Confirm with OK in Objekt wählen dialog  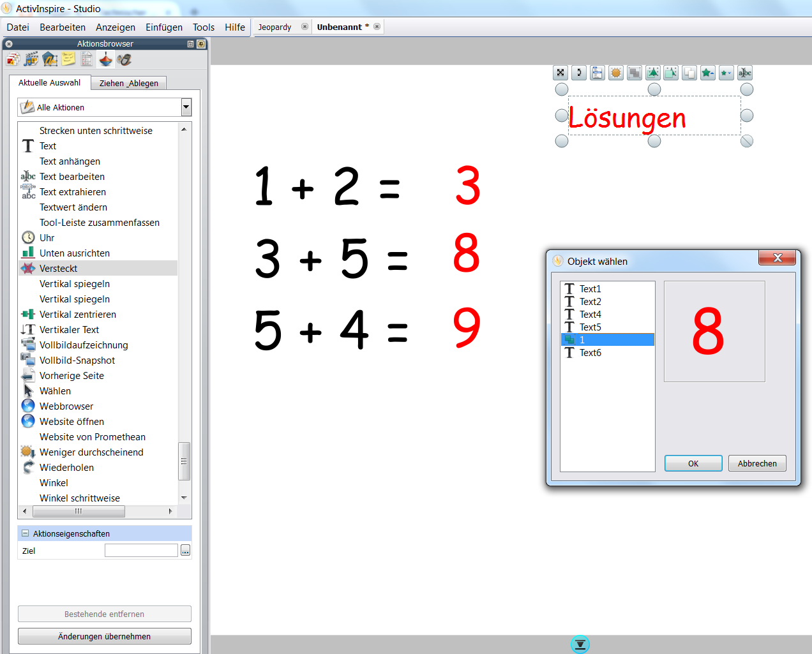point(693,463)
